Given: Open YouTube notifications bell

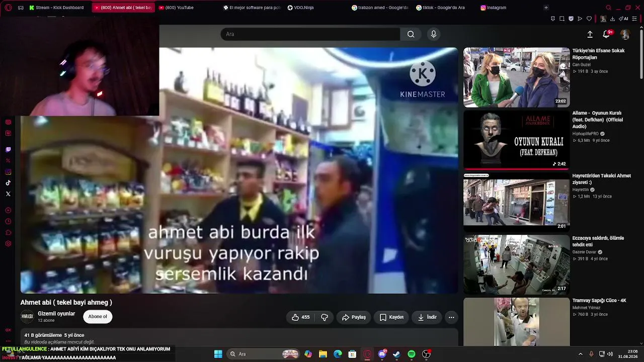Looking at the screenshot, I should point(607,34).
